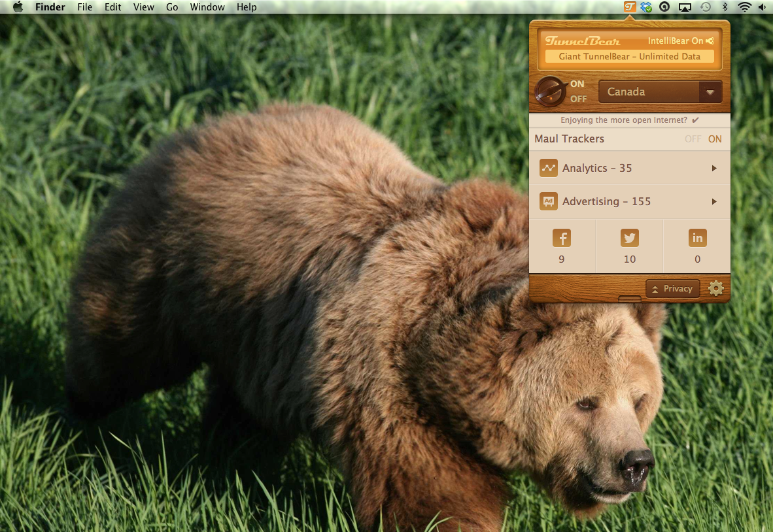Screen dimensions: 773x532
Task: Open the Help menu
Action: (x=247, y=7)
